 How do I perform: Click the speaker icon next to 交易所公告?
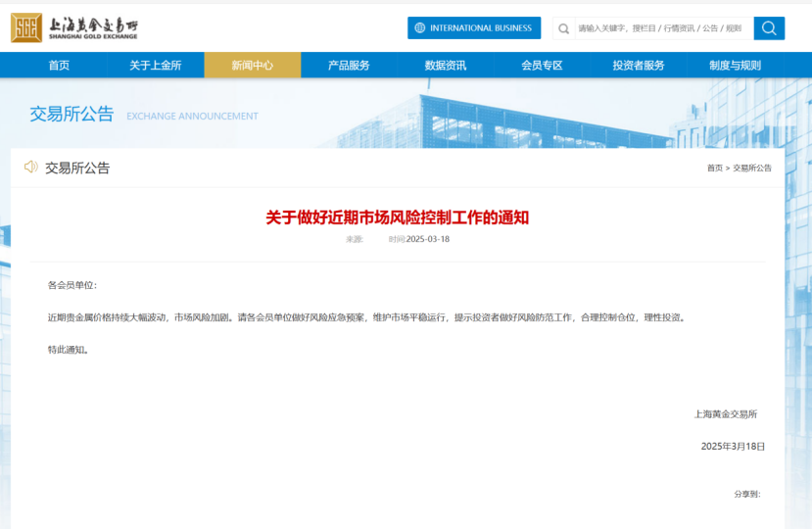pyautogui.click(x=31, y=168)
